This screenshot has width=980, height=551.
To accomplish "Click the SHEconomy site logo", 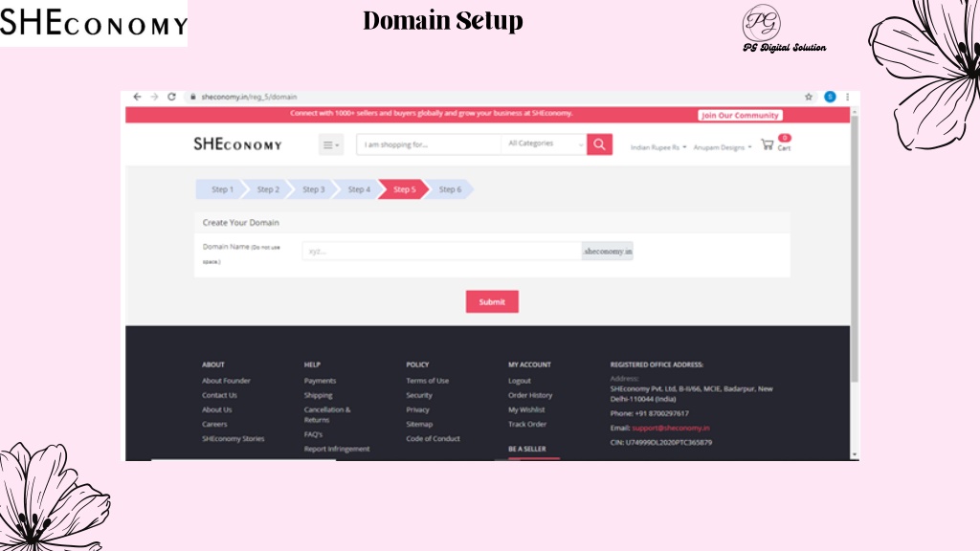I will click(x=237, y=144).
